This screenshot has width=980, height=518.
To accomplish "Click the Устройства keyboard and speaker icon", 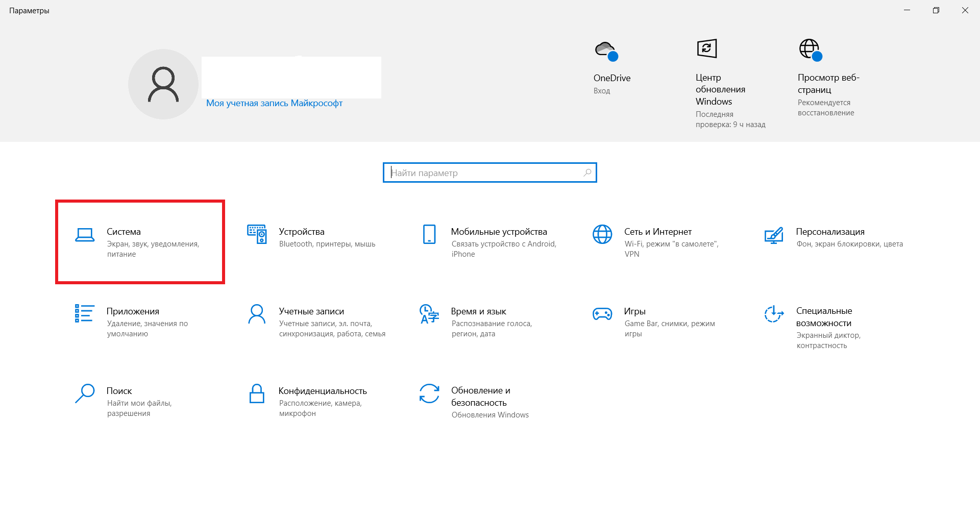I will coord(257,234).
